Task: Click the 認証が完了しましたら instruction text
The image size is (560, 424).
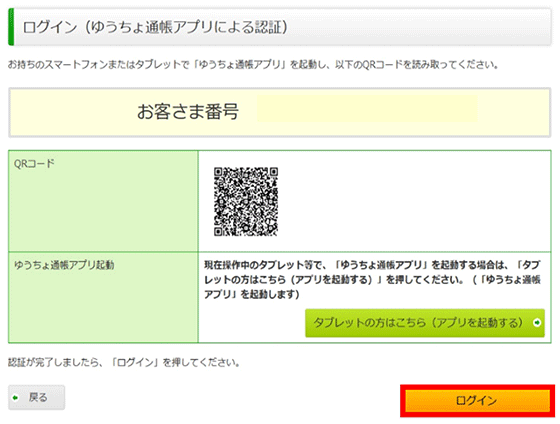Action: click(124, 363)
